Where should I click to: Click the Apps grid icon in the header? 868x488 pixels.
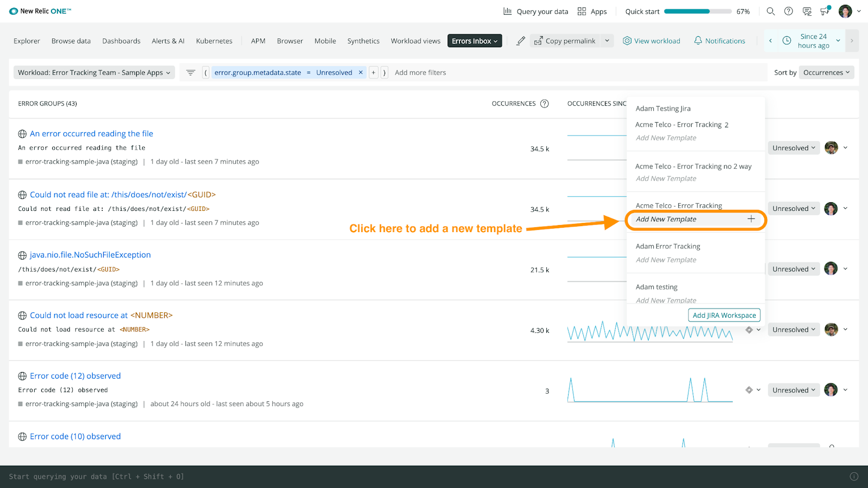click(x=582, y=11)
